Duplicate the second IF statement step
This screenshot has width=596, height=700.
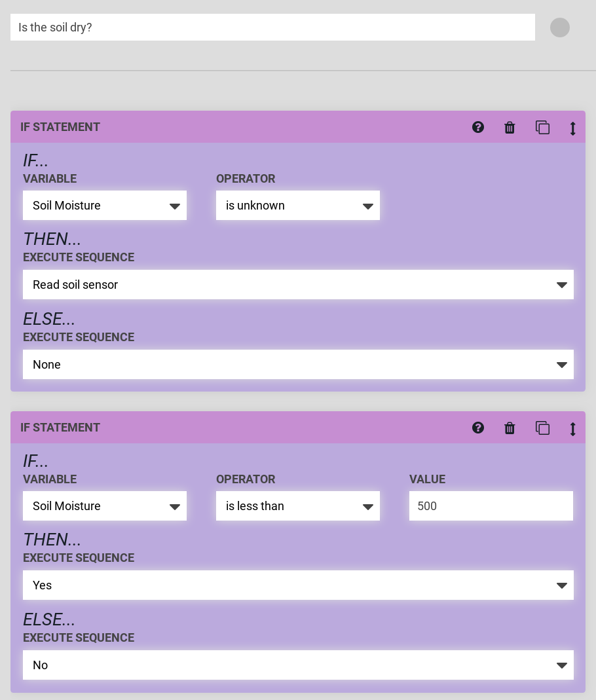tap(542, 428)
